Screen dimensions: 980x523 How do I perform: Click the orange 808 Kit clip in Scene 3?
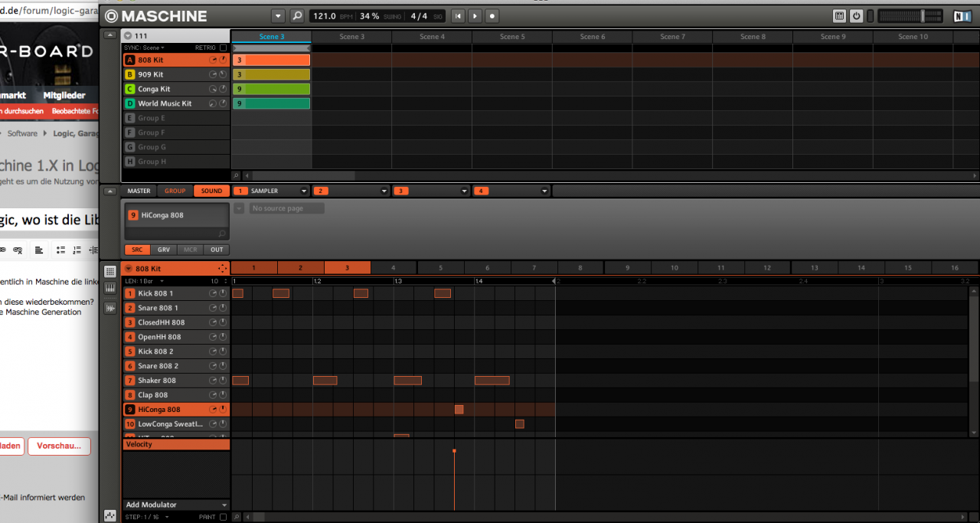point(271,60)
